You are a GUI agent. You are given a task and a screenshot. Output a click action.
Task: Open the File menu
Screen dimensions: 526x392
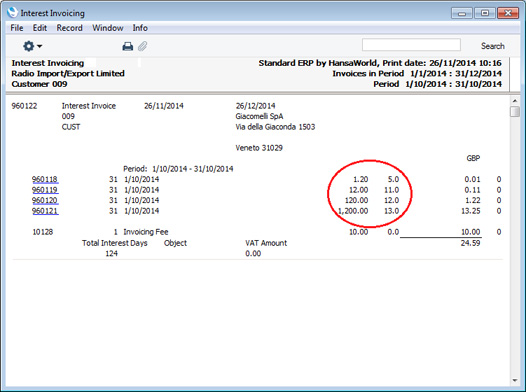16,28
